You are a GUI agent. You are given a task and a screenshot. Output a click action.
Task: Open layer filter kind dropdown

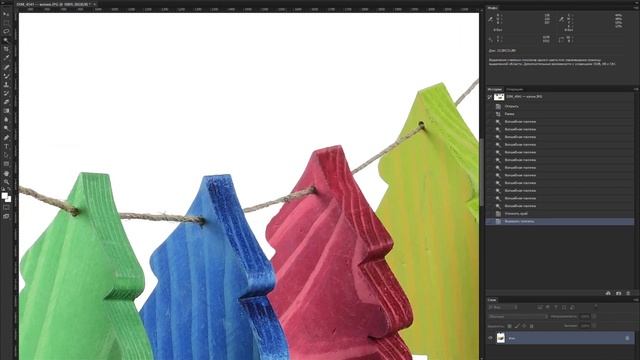coord(503,307)
